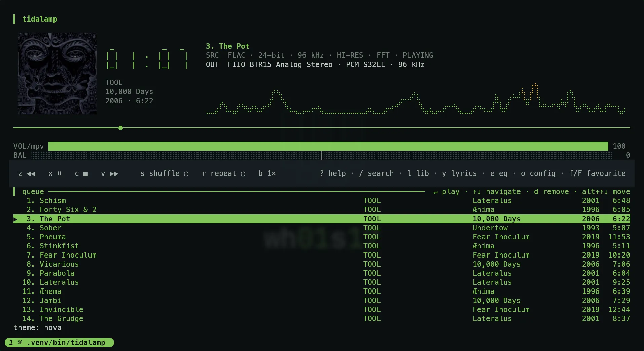Click the previous track rewind icon

(x=31, y=173)
